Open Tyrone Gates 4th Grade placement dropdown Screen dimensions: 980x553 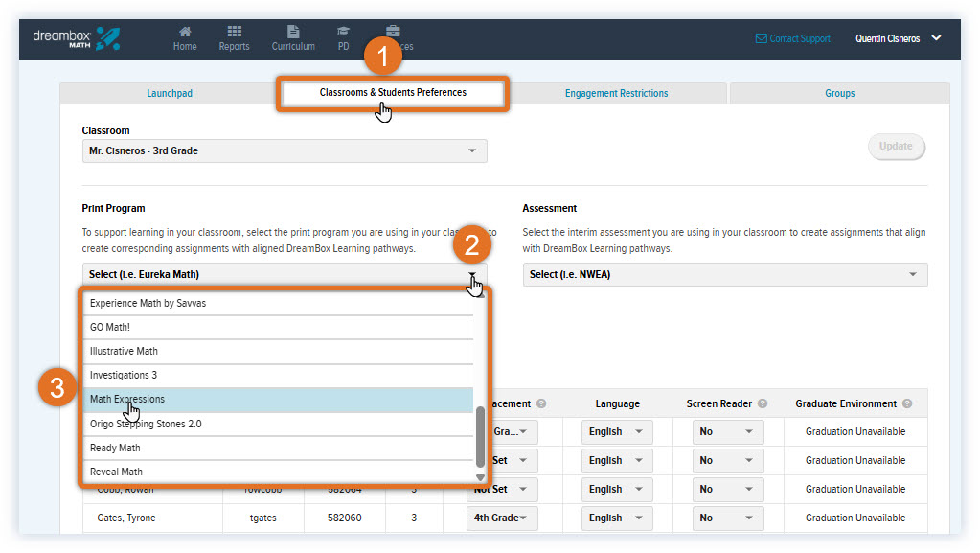click(x=502, y=518)
